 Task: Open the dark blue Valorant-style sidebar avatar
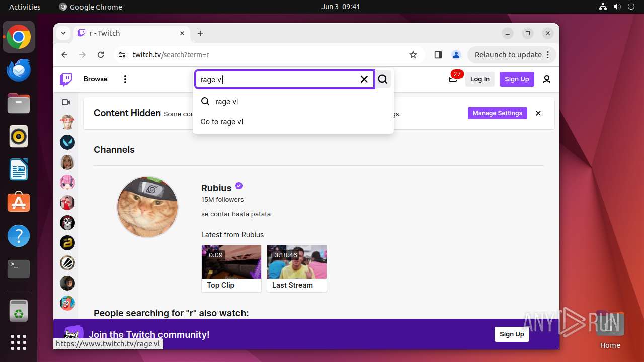67,142
